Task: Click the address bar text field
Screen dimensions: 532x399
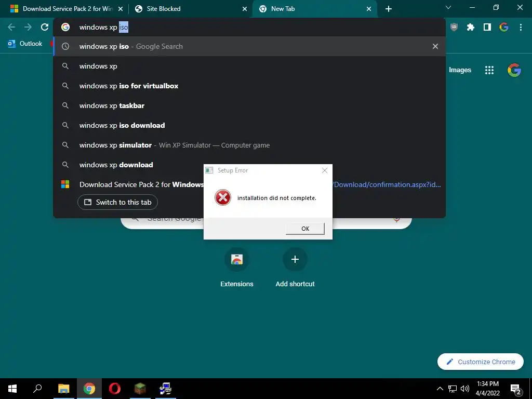Action: [x=249, y=27]
